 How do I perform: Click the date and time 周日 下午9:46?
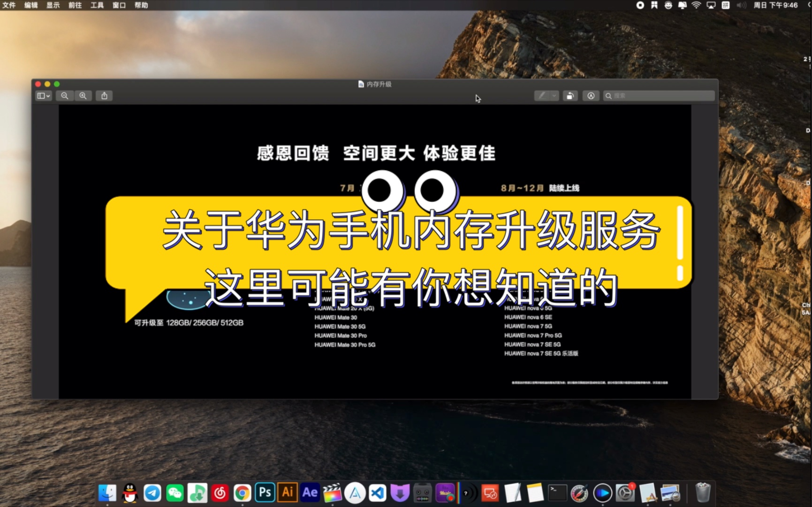[775, 5]
